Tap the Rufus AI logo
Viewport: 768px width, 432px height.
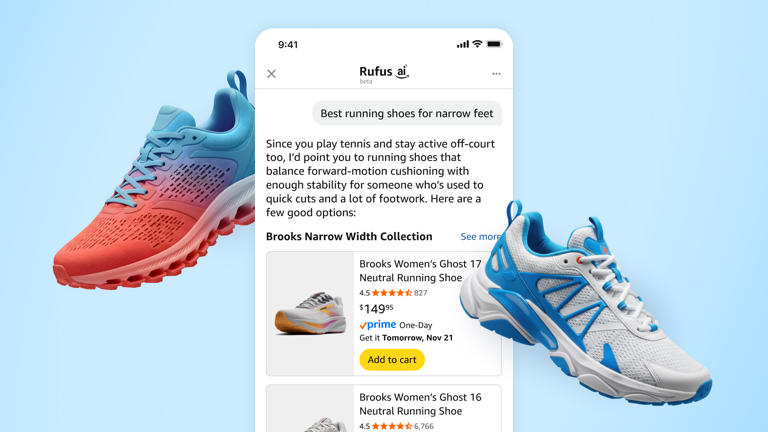click(384, 74)
